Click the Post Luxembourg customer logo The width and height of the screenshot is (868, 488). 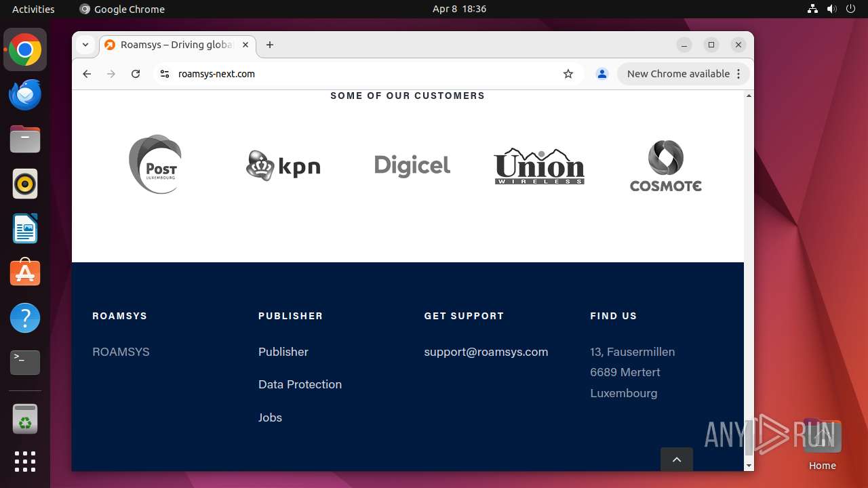pos(155,164)
